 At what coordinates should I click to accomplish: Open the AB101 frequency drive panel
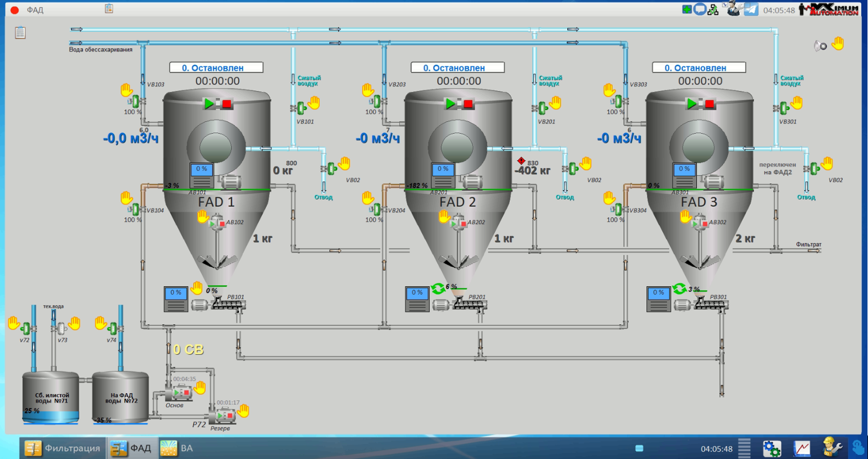coord(201,175)
